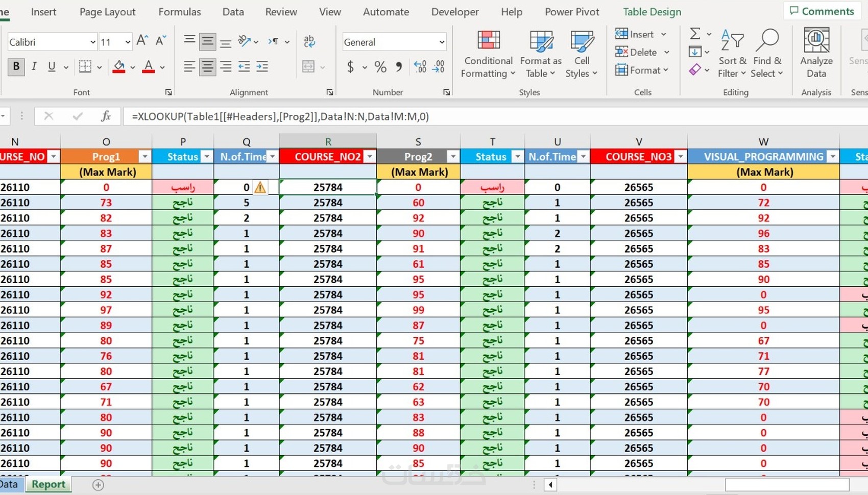Click the error warning icon in column Q
This screenshot has height=495, width=868.
(260, 187)
